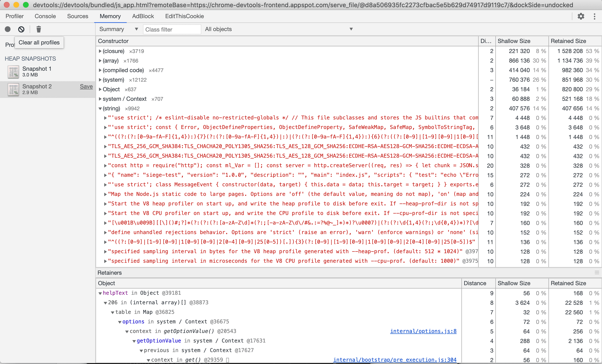Click the clear all profiles icon
The image size is (602, 364).
click(x=21, y=29)
